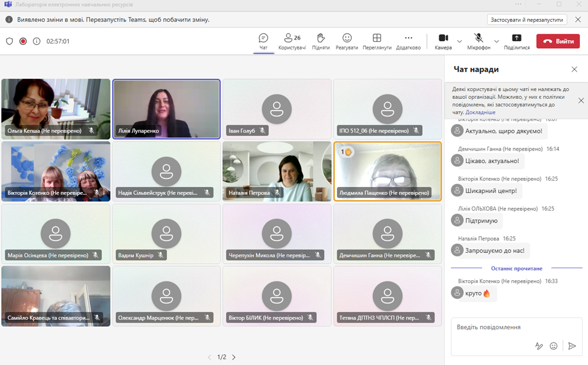The width and height of the screenshot is (588, 365).
Task: Click the text formatting icon in chat
Action: click(x=539, y=346)
